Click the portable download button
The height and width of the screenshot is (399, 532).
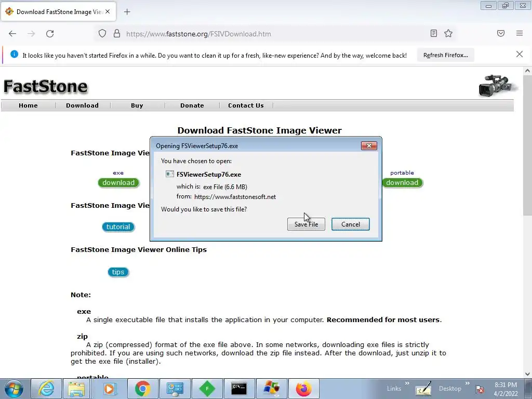click(402, 182)
